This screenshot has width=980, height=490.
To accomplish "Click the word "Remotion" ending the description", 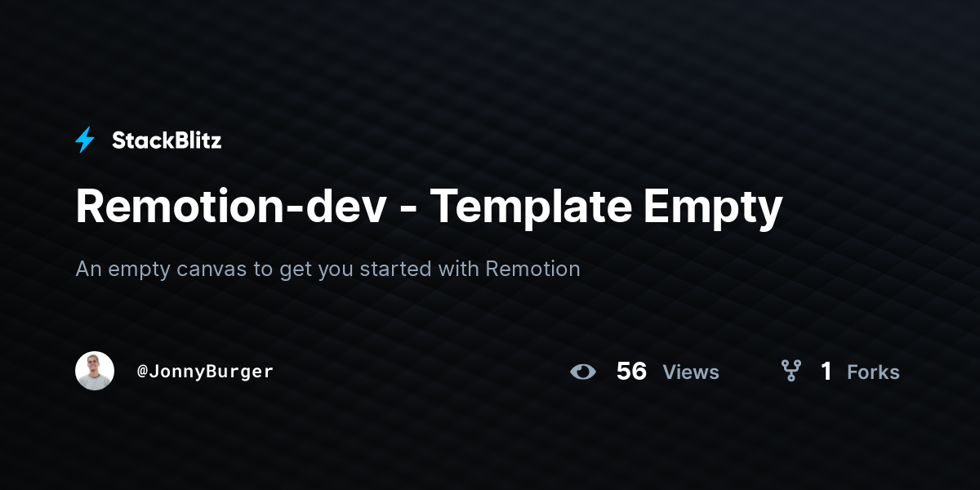I will pyautogui.click(x=532, y=268).
